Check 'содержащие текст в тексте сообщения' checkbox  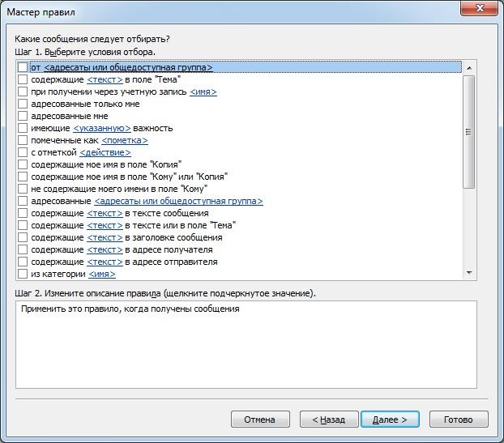coord(23,213)
